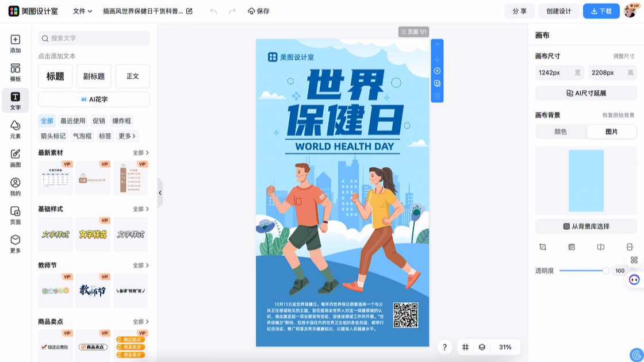The width and height of the screenshot is (644, 362).
Task: Open the 画图 drawing tool
Action: pos(15,158)
